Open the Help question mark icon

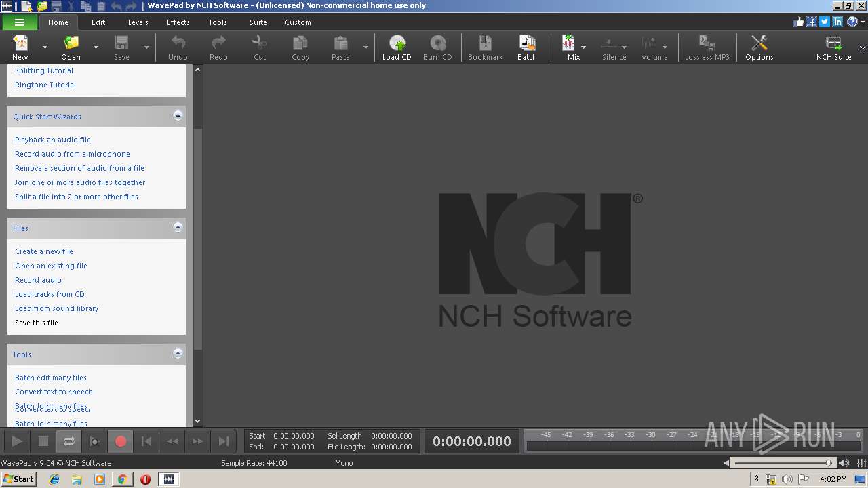(852, 22)
